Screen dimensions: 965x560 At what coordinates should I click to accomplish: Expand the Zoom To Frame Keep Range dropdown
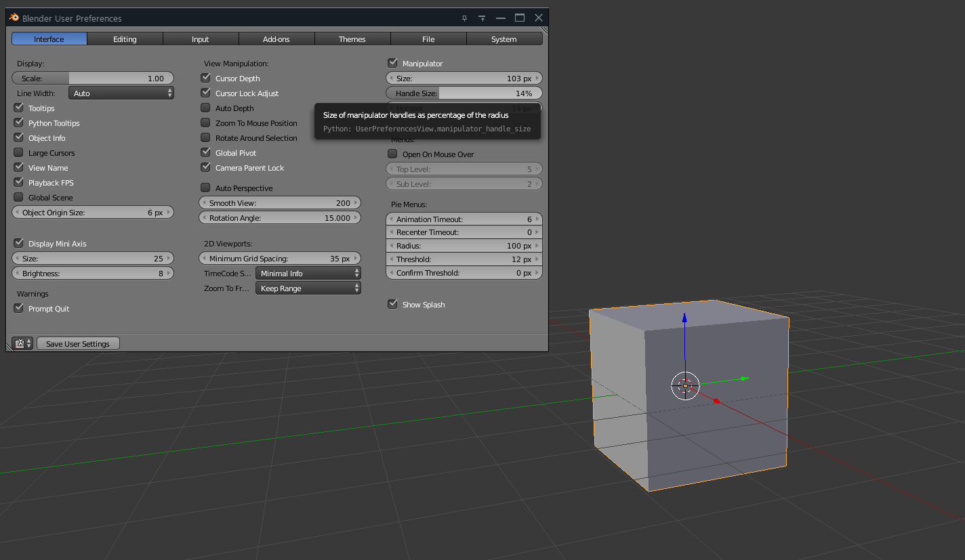coord(308,288)
